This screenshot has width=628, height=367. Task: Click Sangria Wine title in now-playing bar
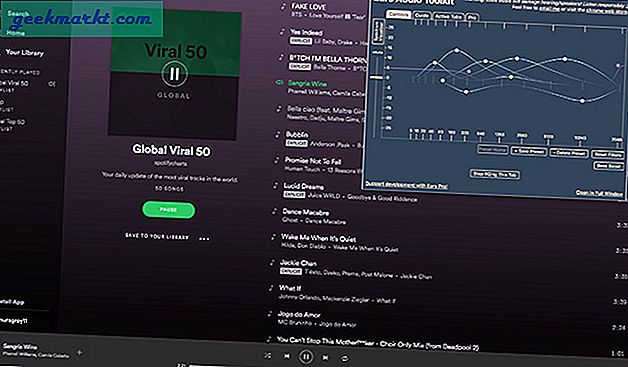click(20, 346)
